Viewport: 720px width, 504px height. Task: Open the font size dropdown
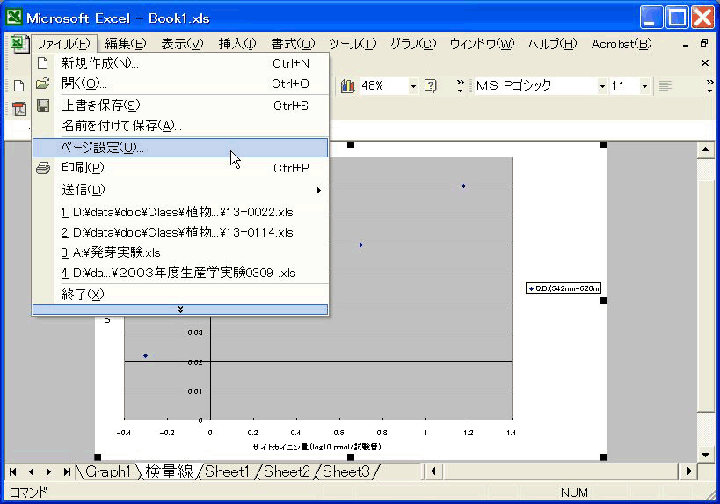click(x=645, y=86)
